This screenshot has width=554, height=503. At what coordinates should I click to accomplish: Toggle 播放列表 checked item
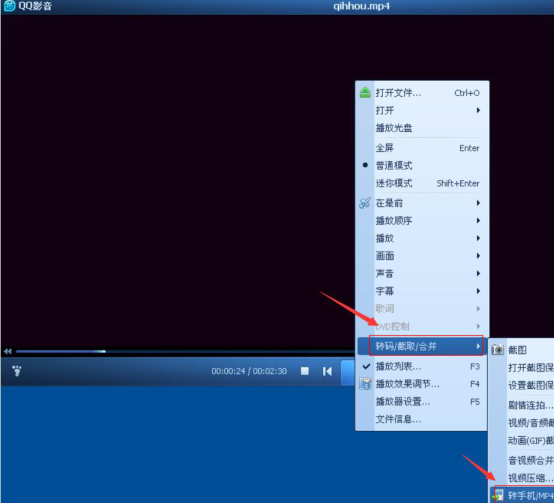(x=423, y=366)
